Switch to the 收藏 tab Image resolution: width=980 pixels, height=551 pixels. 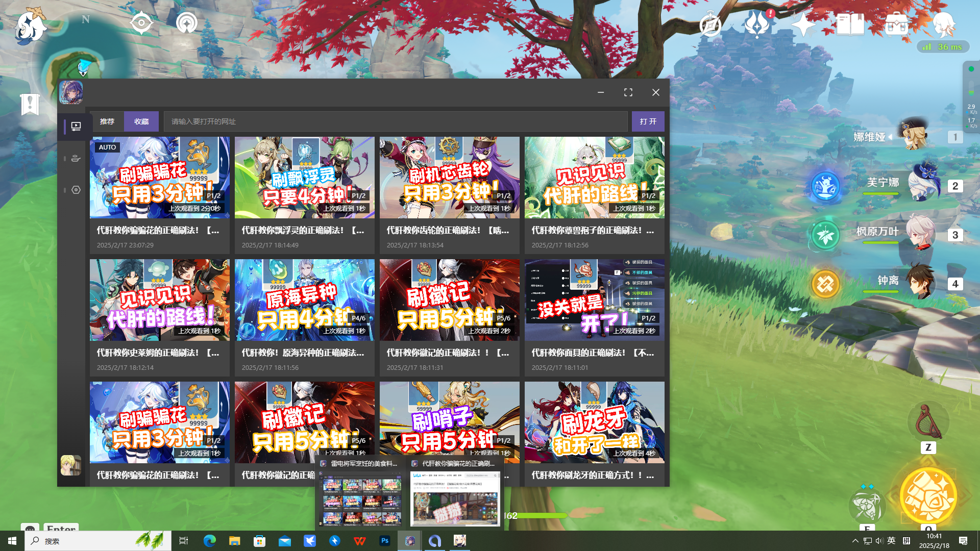click(x=141, y=121)
